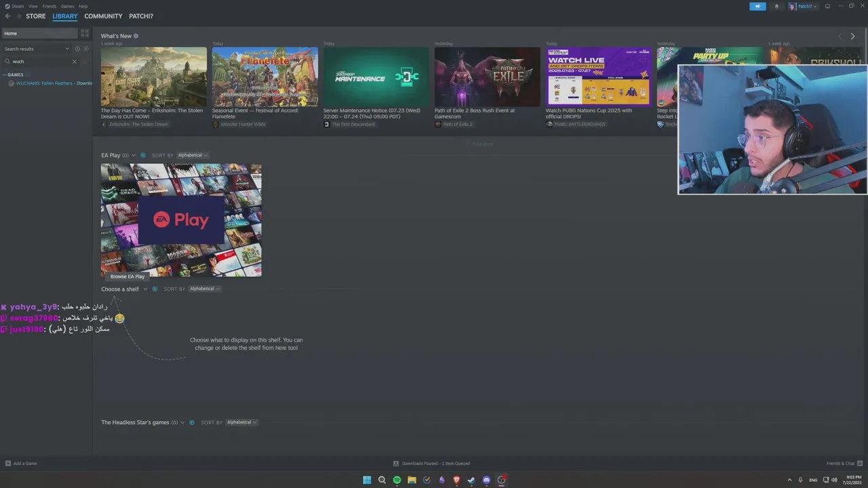Click the downloads status icon
Viewport: 868px width, 488px height.
click(x=396, y=464)
